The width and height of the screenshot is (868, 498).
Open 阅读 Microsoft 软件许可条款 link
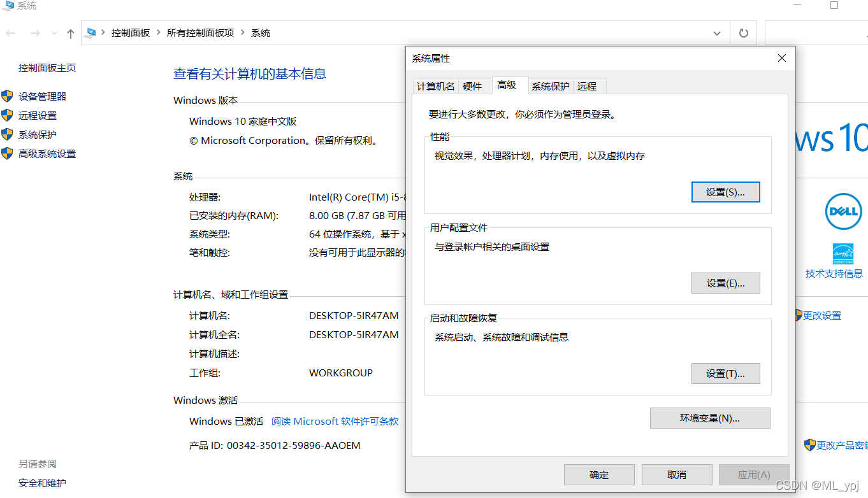coord(334,421)
